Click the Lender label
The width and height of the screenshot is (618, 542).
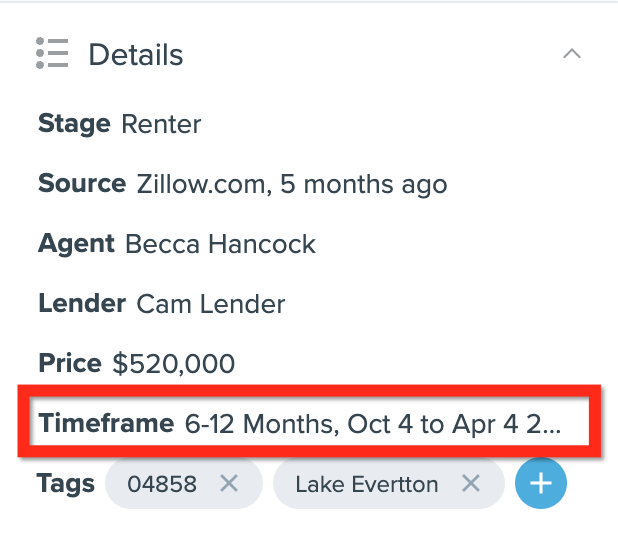pyautogui.click(x=82, y=304)
